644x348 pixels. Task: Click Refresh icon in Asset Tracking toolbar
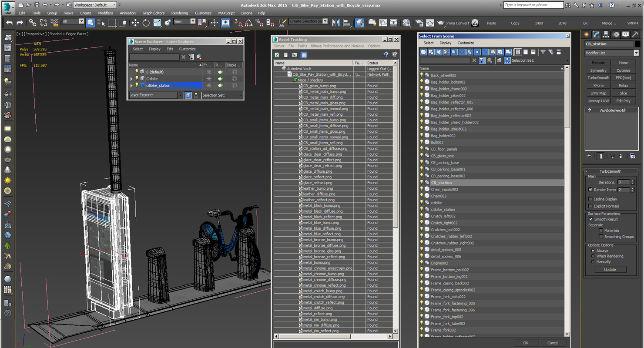[277, 55]
